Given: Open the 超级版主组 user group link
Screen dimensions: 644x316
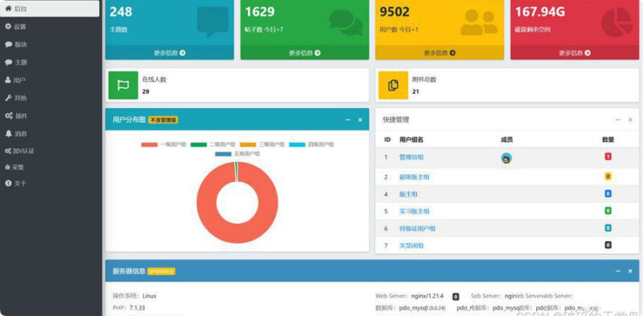Looking at the screenshot, I should [415, 177].
